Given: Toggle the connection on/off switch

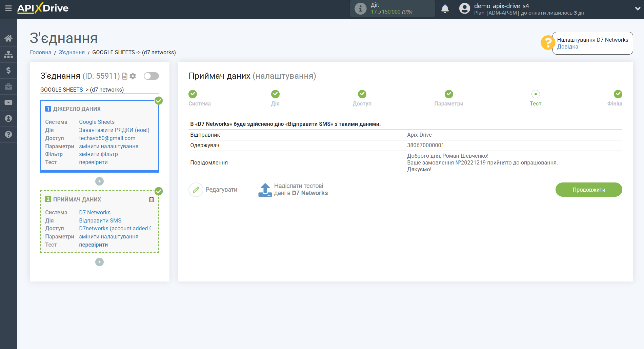Looking at the screenshot, I should pos(151,76).
